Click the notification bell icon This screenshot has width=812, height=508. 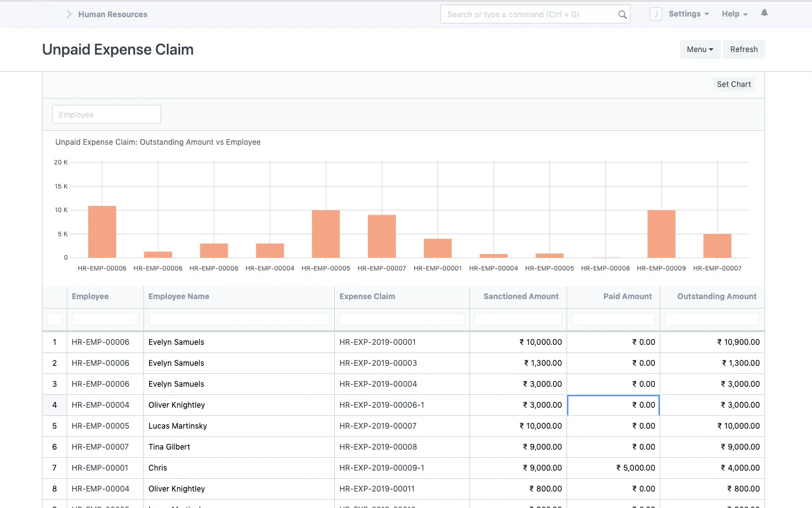[x=764, y=13]
